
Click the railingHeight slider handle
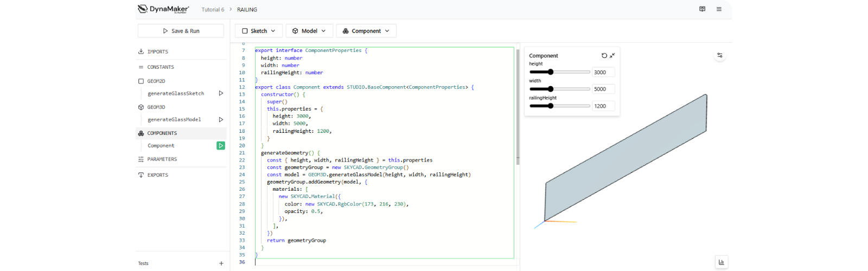click(551, 106)
